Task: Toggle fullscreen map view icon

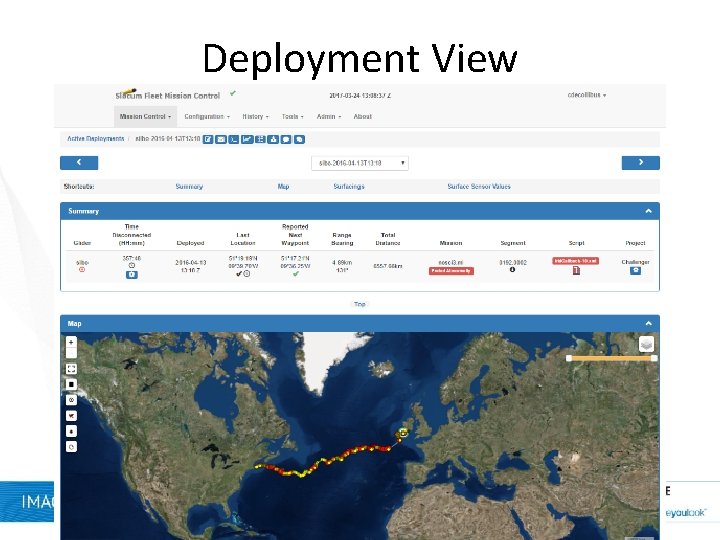Action: coord(71,369)
